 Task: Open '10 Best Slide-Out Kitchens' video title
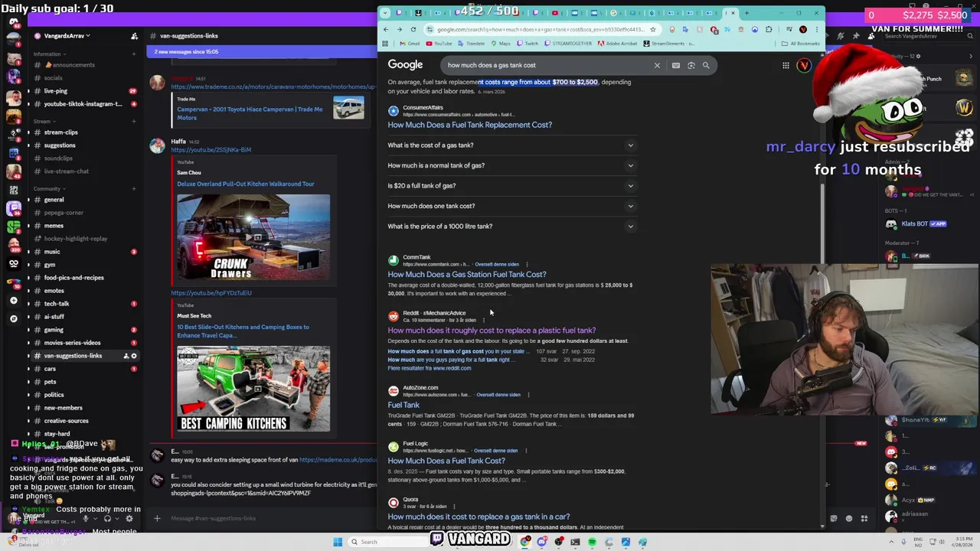[243, 331]
